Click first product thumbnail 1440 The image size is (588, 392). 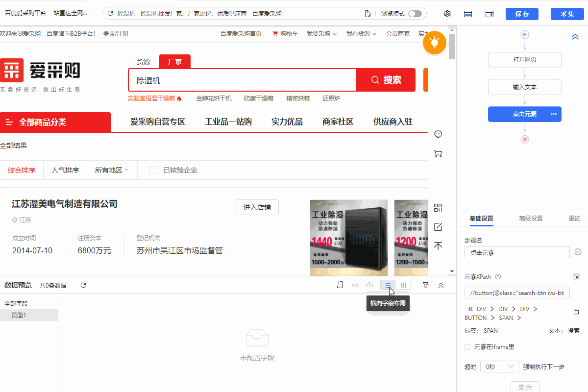(x=349, y=237)
